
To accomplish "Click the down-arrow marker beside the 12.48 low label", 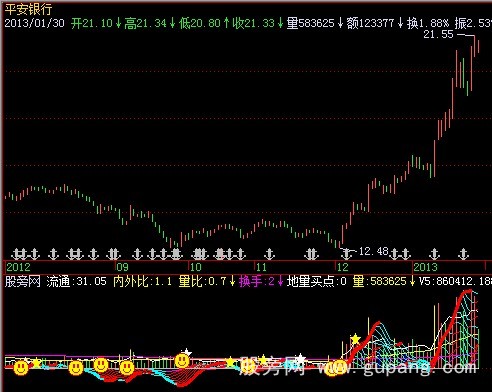I will (x=347, y=254).
